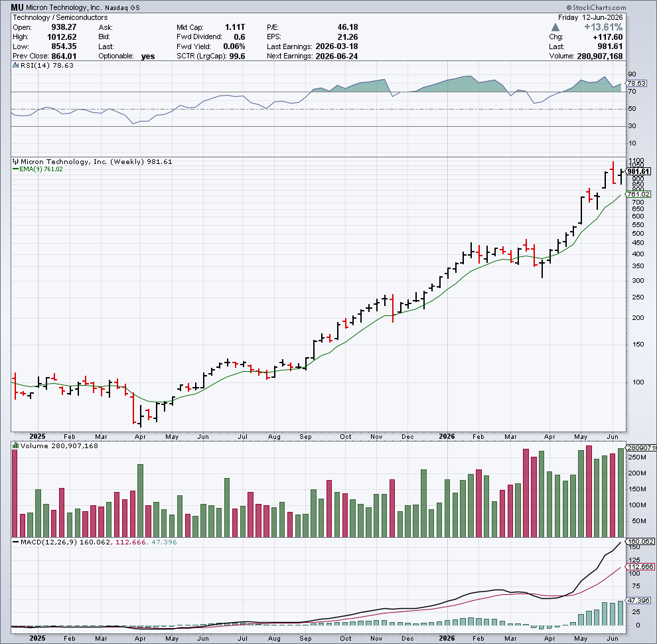Click the MACD black line legend marker
The height and width of the screenshot is (644, 657).
click(x=15, y=542)
